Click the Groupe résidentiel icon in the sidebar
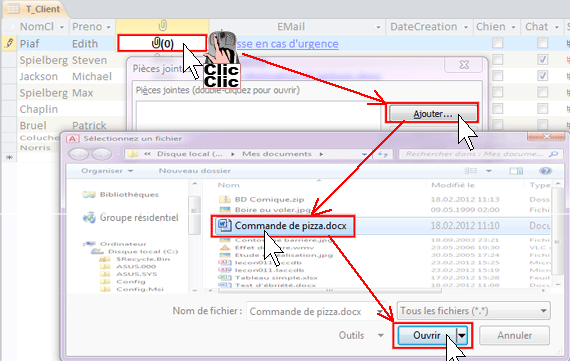 pyautogui.click(x=89, y=218)
